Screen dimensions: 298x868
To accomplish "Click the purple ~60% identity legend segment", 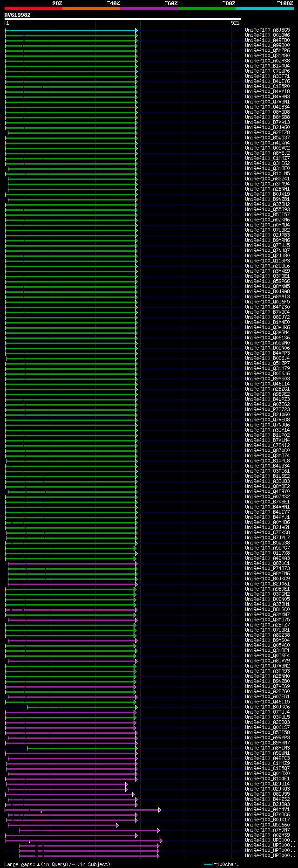I will click(149, 8).
